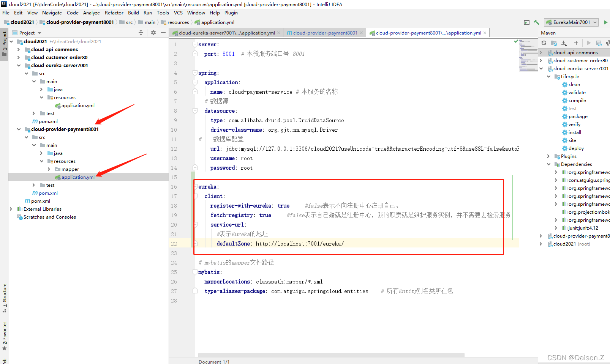Open Project panel settings gear

[x=153, y=33]
